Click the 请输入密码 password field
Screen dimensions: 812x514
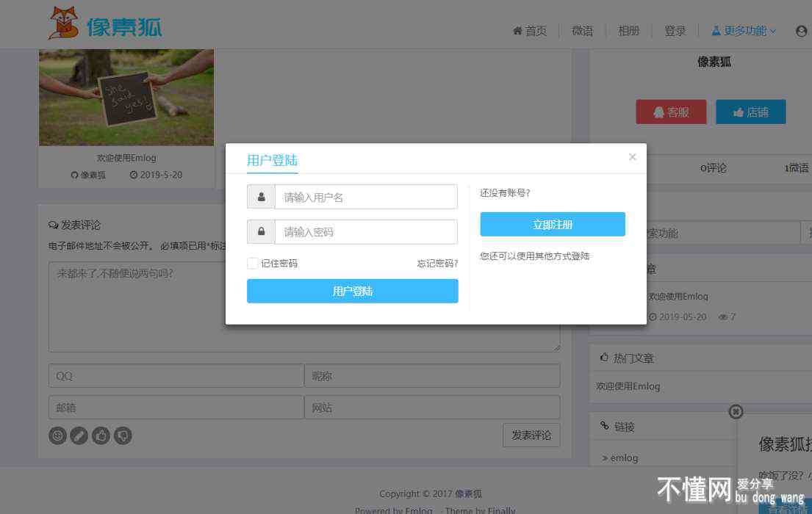pyautogui.click(x=366, y=232)
